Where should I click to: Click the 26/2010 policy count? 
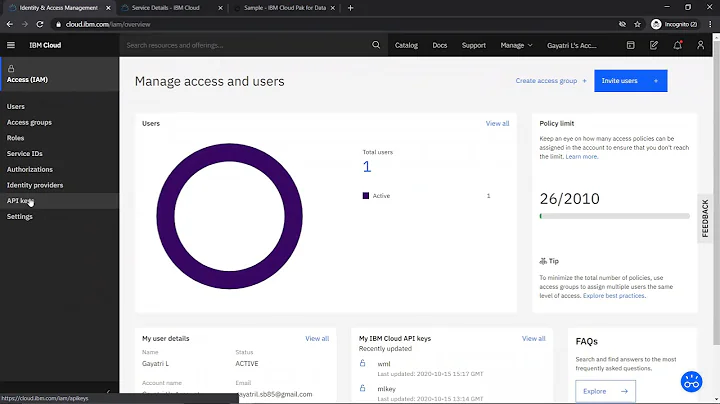(x=569, y=199)
